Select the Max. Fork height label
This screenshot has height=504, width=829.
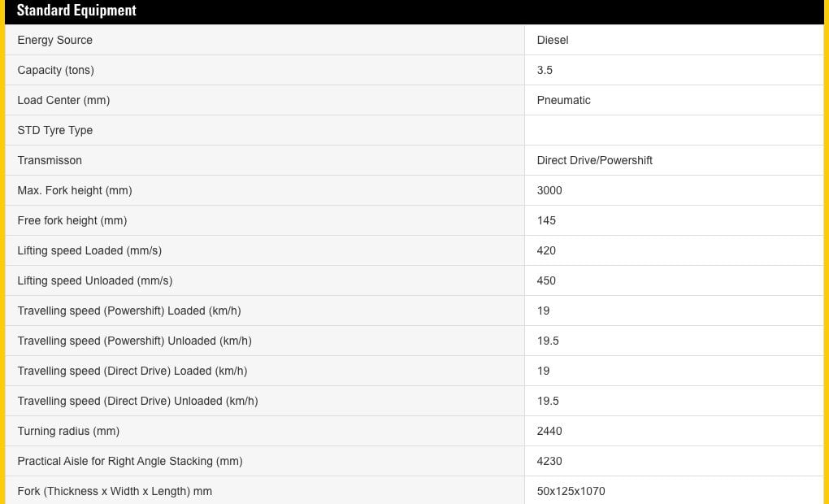pos(75,190)
